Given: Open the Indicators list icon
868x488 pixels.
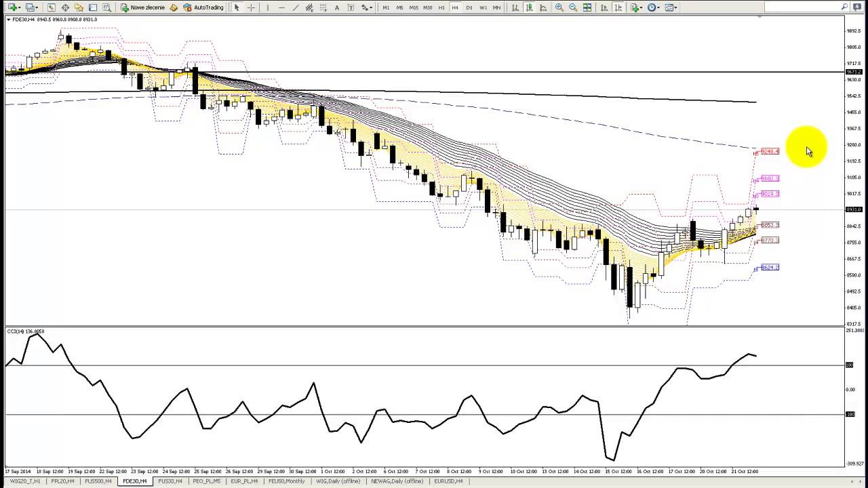Looking at the screenshot, I should (x=635, y=7).
